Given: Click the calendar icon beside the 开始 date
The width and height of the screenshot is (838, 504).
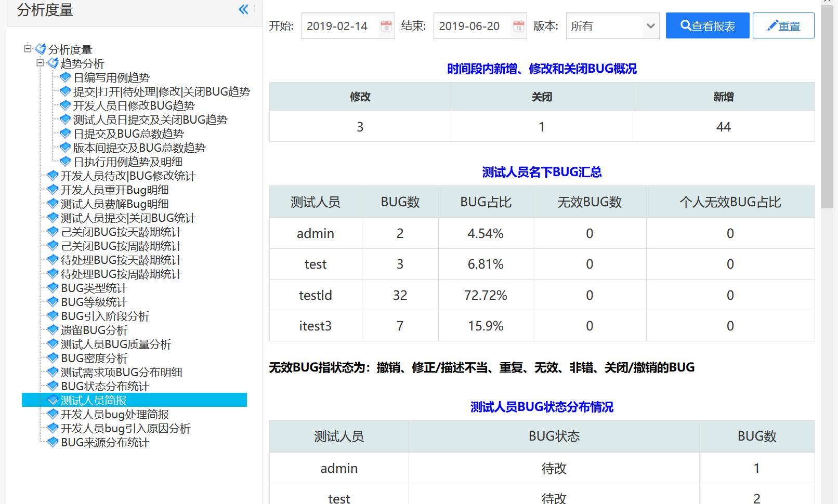Looking at the screenshot, I should (x=385, y=25).
